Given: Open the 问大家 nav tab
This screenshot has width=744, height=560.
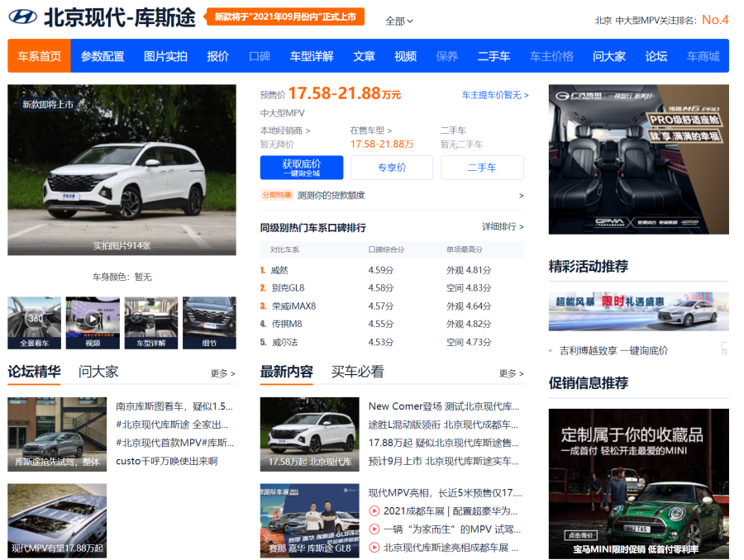Looking at the screenshot, I should click(x=608, y=56).
